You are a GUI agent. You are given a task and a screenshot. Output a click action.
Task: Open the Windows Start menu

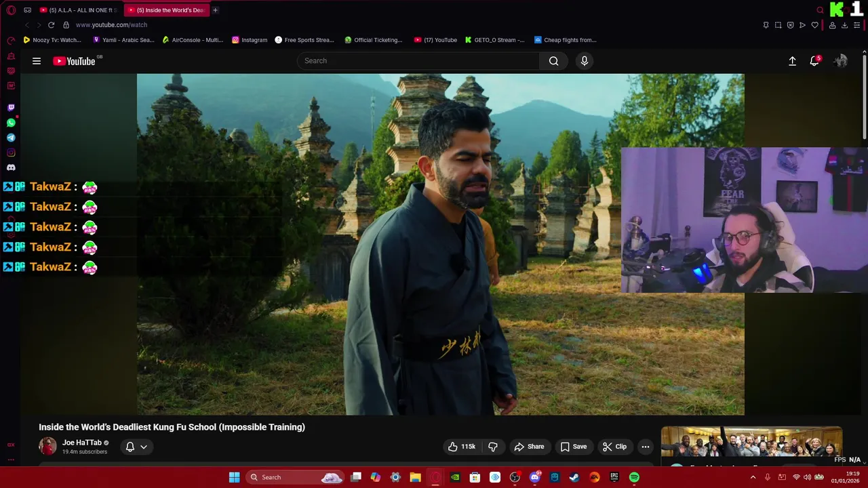pyautogui.click(x=234, y=477)
